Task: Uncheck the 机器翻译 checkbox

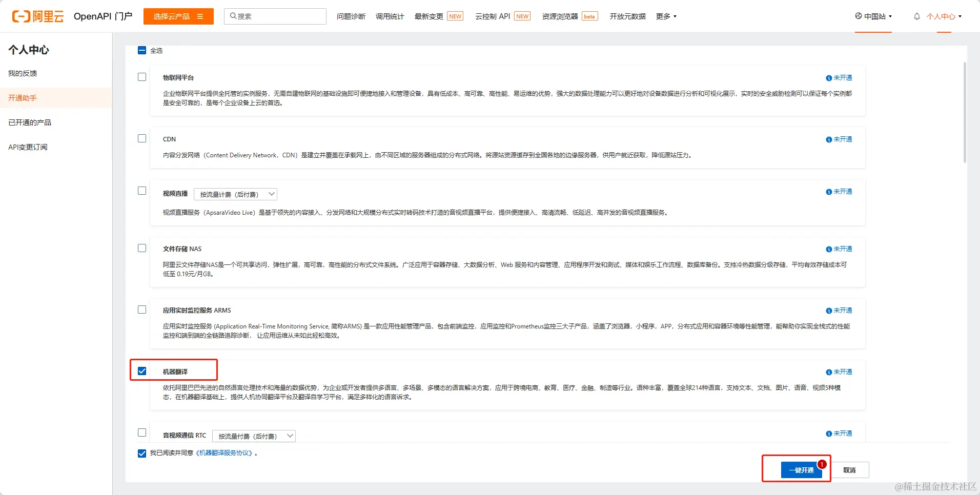Action: click(142, 371)
